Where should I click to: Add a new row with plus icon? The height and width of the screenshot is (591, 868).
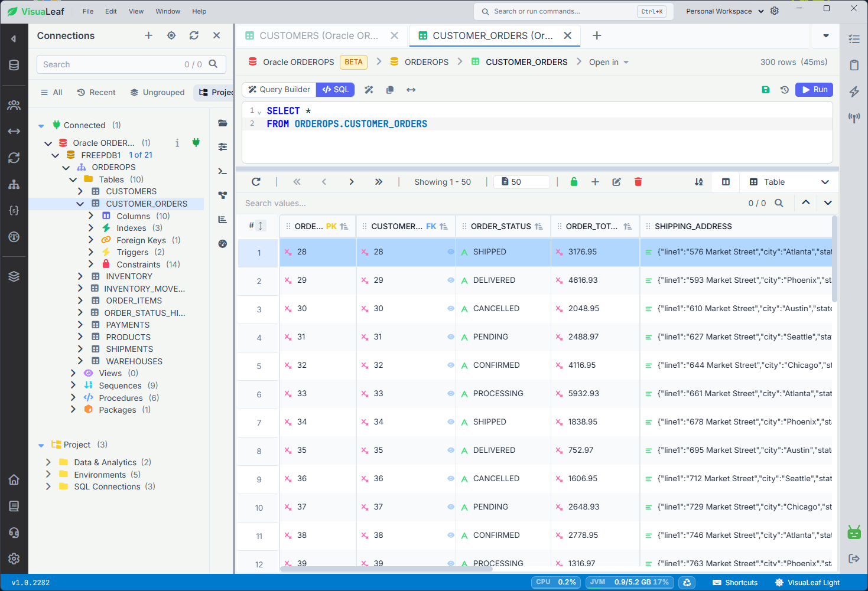(595, 182)
